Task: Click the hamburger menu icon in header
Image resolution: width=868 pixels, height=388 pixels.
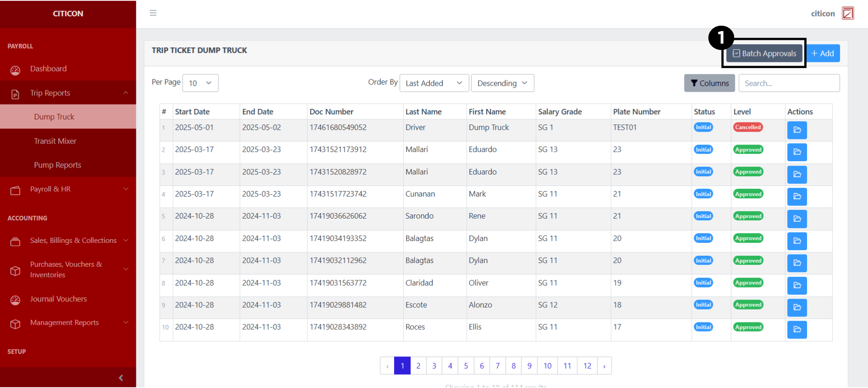Action: [x=153, y=13]
